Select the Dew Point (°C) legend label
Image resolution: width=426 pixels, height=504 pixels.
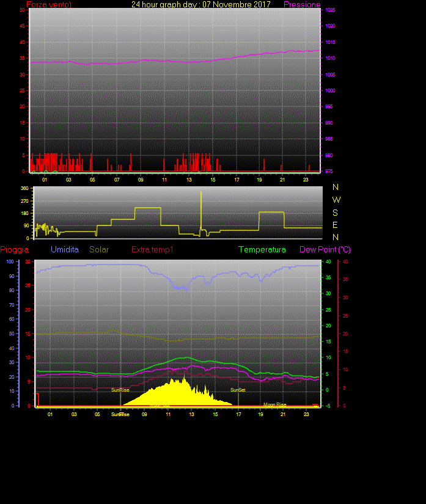click(325, 250)
